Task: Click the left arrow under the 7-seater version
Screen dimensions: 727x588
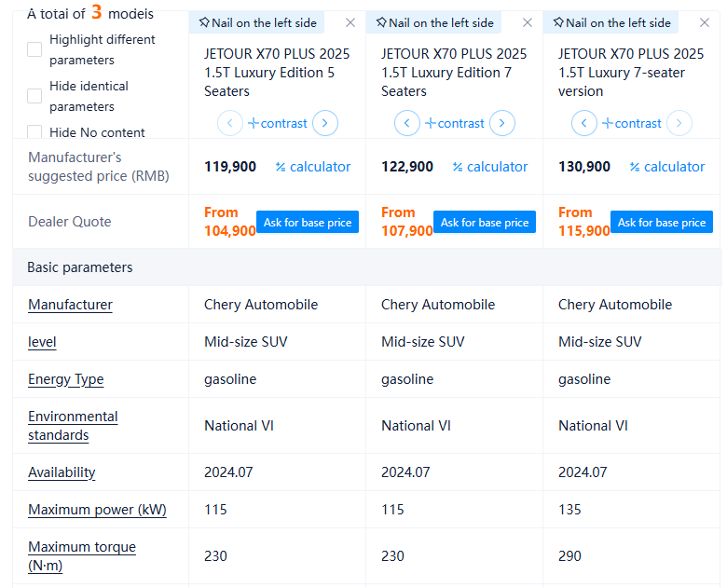Action: click(x=584, y=123)
